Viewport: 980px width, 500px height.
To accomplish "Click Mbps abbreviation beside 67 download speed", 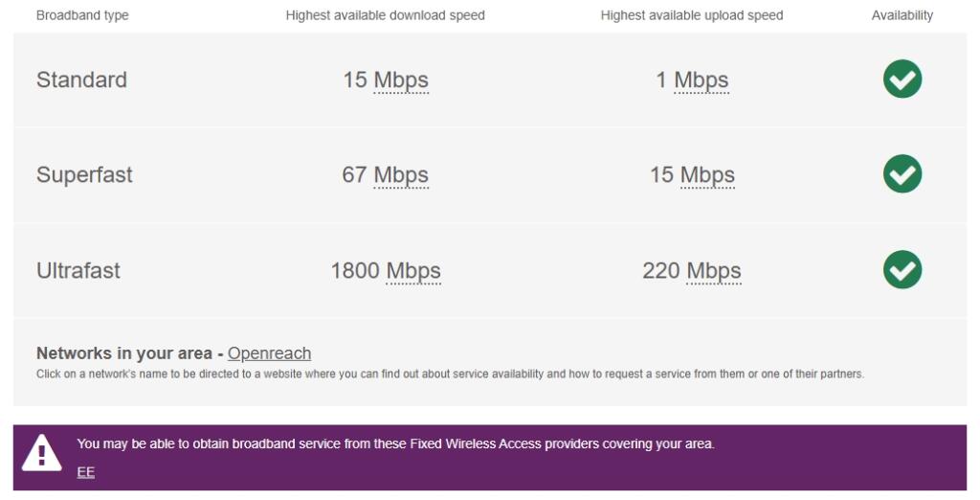I will coord(401,175).
